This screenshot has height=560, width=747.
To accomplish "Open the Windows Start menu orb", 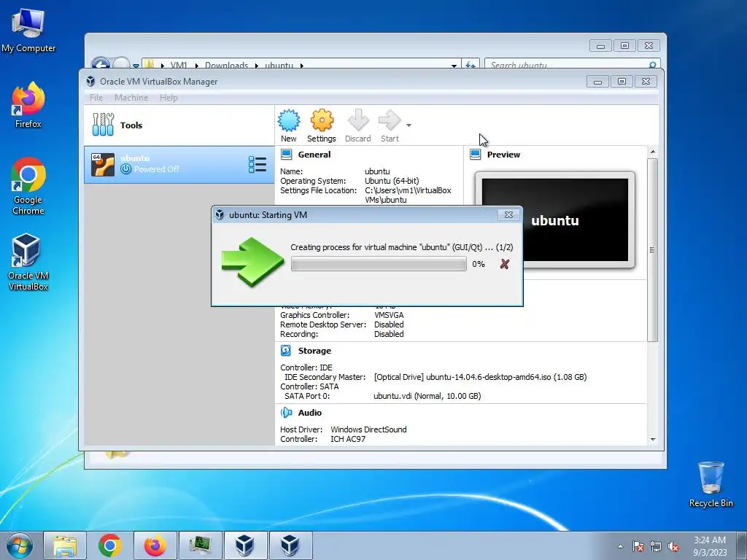I will click(x=20, y=545).
